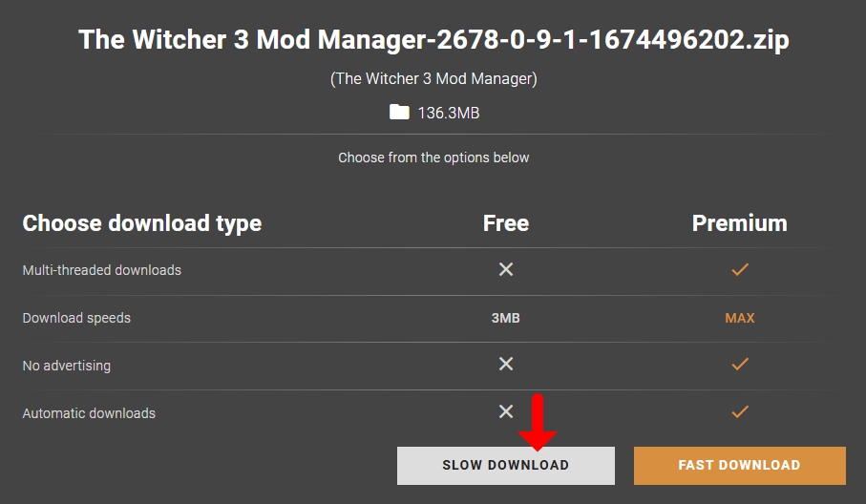The image size is (866, 504).
Task: Click the orange checkmark for No advertising
Action: pyautogui.click(x=740, y=364)
